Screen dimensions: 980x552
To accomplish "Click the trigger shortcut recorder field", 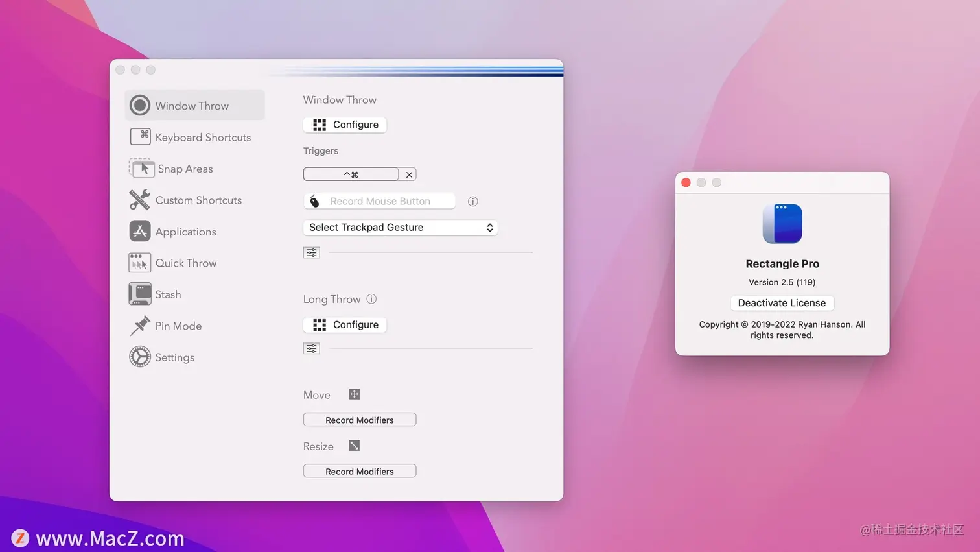I will pyautogui.click(x=351, y=174).
